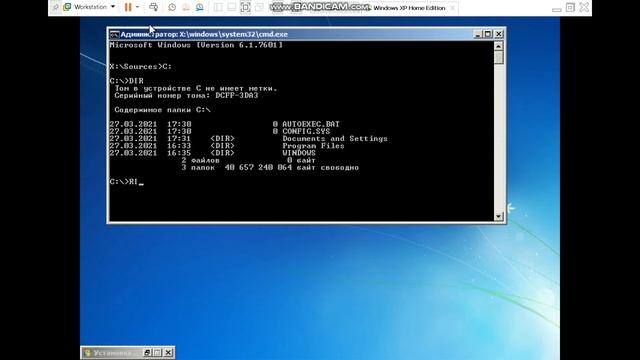Click revert to snapshot icon
Image resolution: width=640 pixels, height=360 pixels.
pyautogui.click(x=186, y=7)
